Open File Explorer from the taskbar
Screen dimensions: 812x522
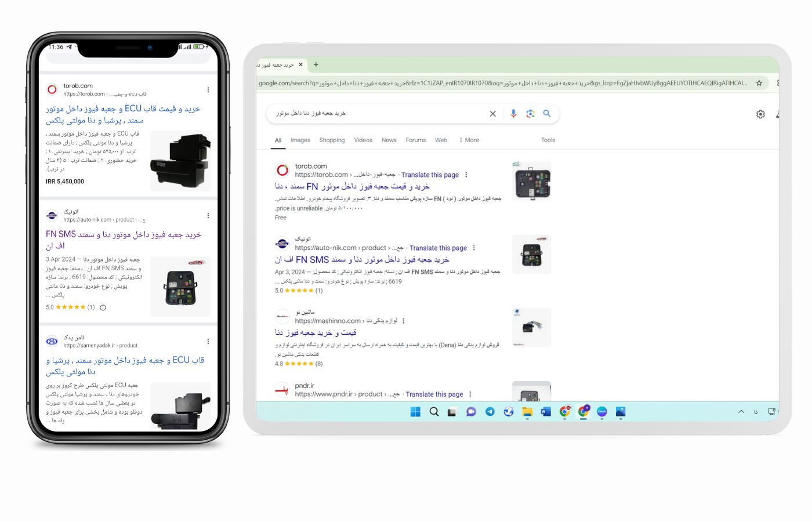(x=527, y=412)
